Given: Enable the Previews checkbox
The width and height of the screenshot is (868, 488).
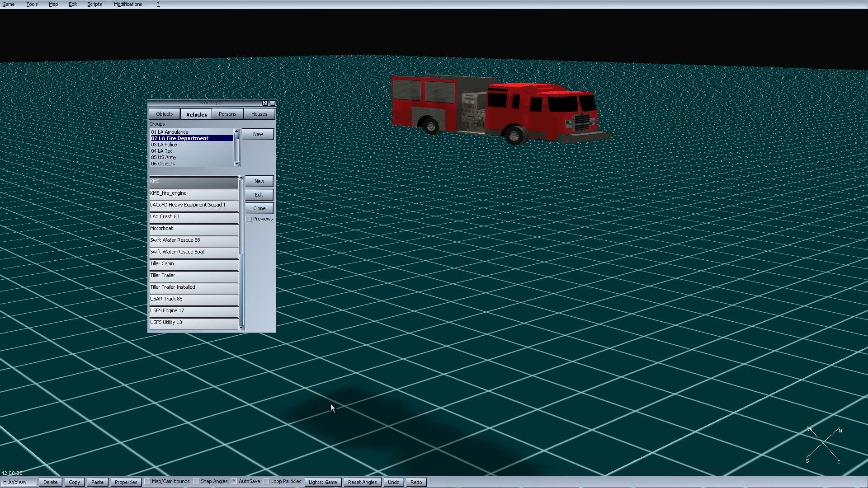Looking at the screenshot, I should pyautogui.click(x=249, y=219).
